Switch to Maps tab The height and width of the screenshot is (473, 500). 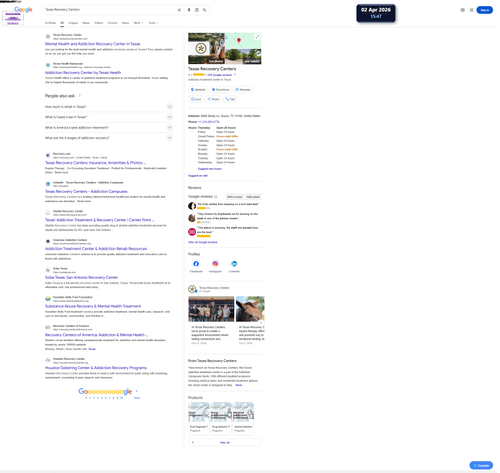[86, 23]
